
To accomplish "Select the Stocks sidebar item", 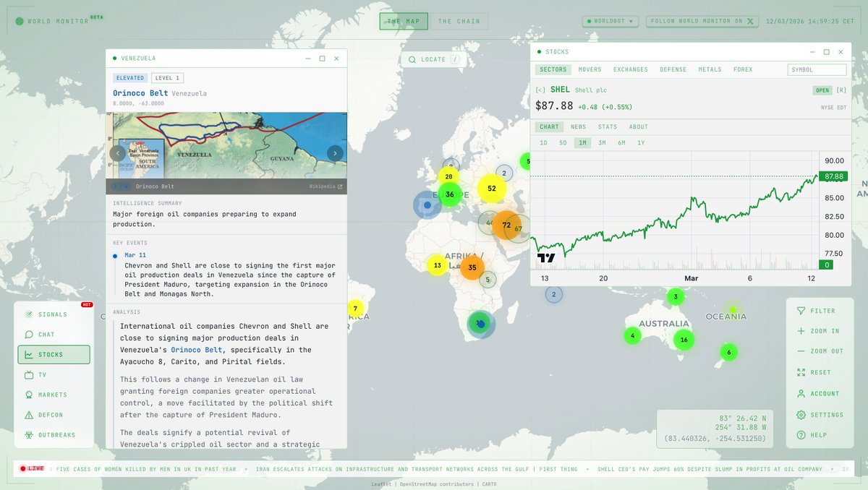I will pyautogui.click(x=54, y=355).
